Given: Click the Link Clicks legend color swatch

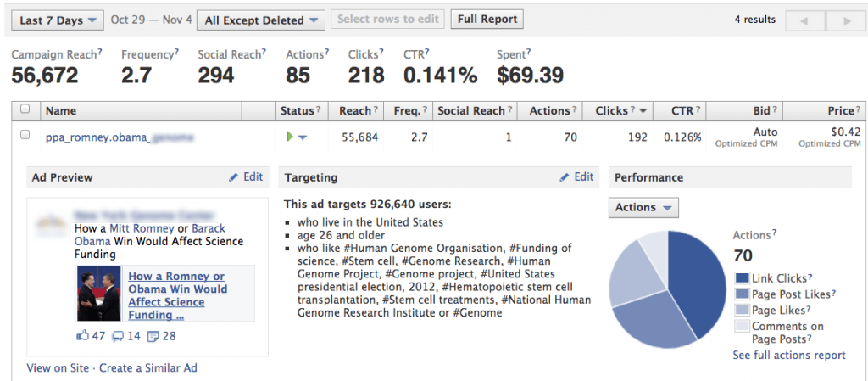Looking at the screenshot, I should (x=743, y=278).
